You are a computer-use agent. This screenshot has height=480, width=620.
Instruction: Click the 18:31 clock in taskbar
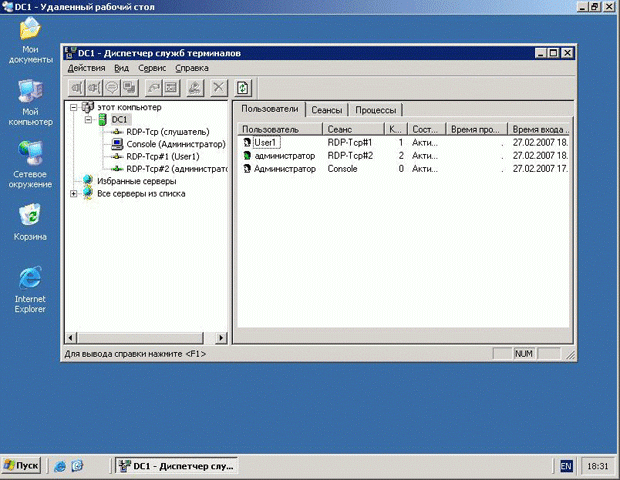597,466
